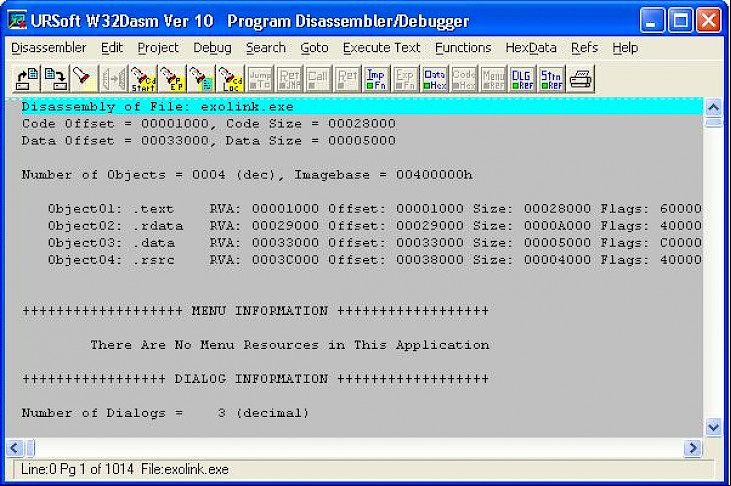Click the MENU INFORMATION header line
The height and width of the screenshot is (486, 731).
pos(255,311)
